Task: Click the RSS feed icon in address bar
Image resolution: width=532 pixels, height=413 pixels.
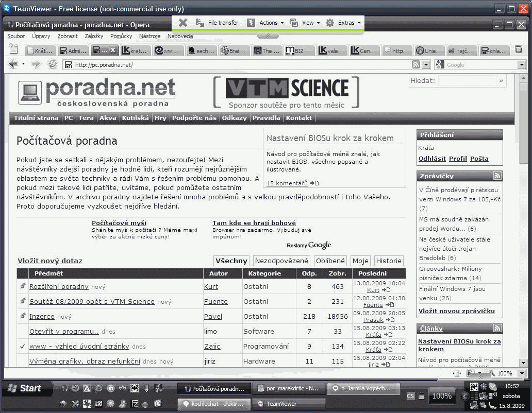Action: coord(416,65)
